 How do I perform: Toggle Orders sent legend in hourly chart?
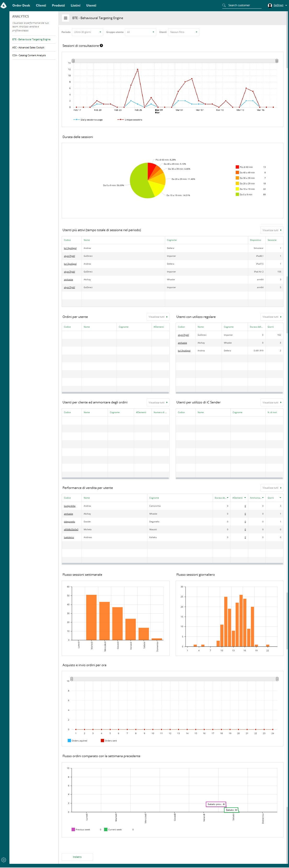(109, 740)
